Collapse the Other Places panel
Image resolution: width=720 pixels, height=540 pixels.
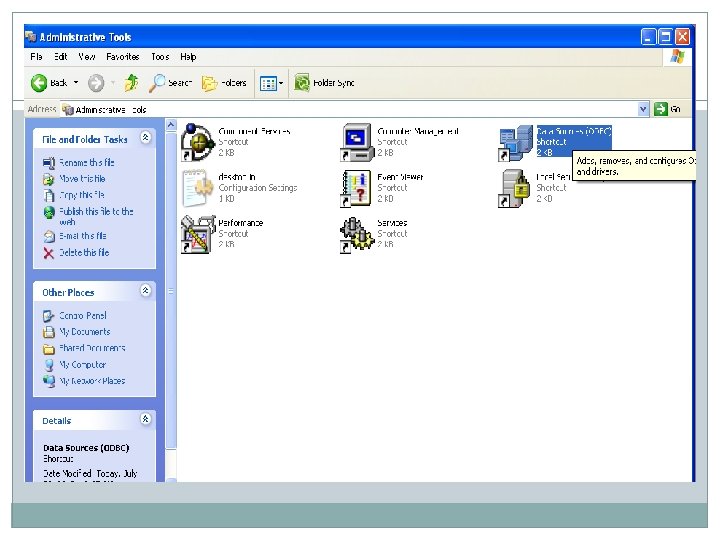point(146,291)
